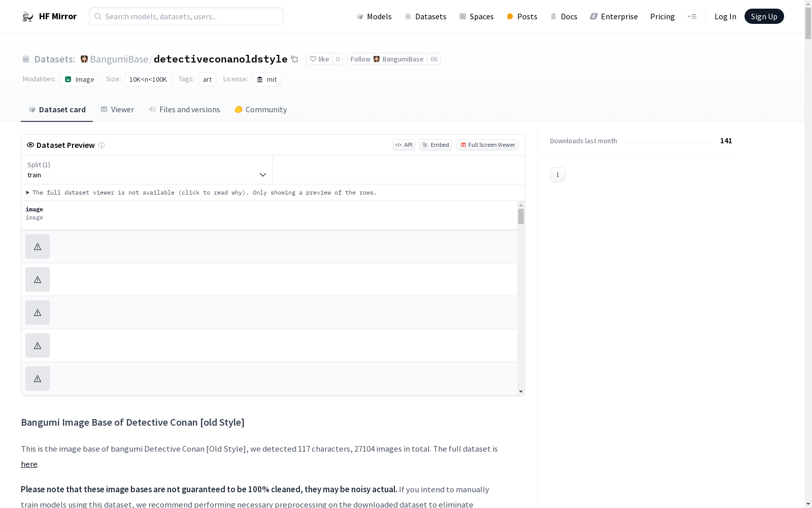Click the eye icon beside Dataset Preview
The height and width of the screenshot is (508, 812).
pos(30,145)
